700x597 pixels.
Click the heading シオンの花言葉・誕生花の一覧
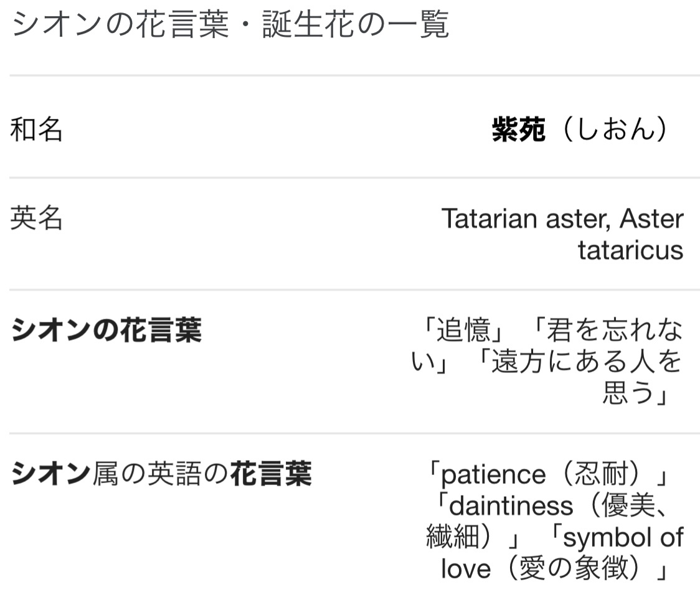[230, 26]
